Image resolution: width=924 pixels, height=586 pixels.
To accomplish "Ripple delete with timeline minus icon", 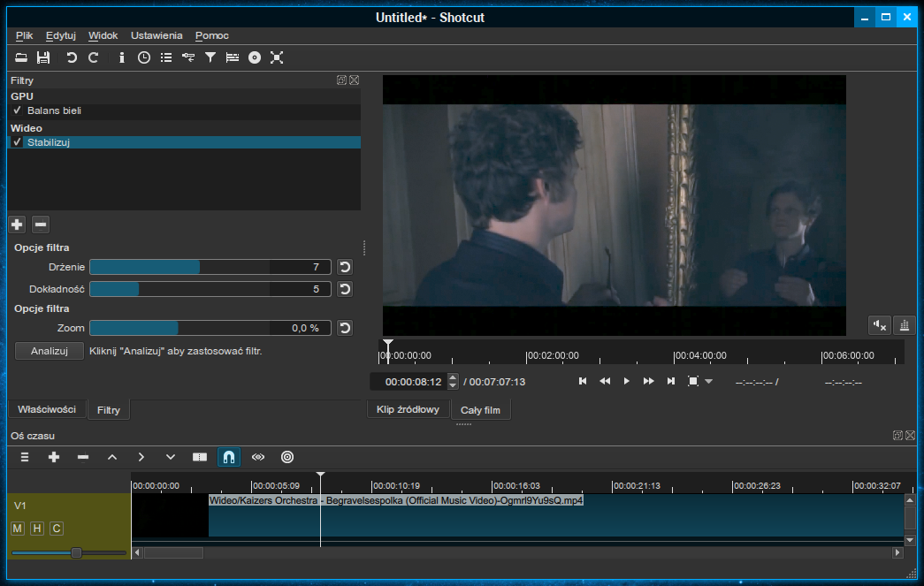I will (83, 457).
